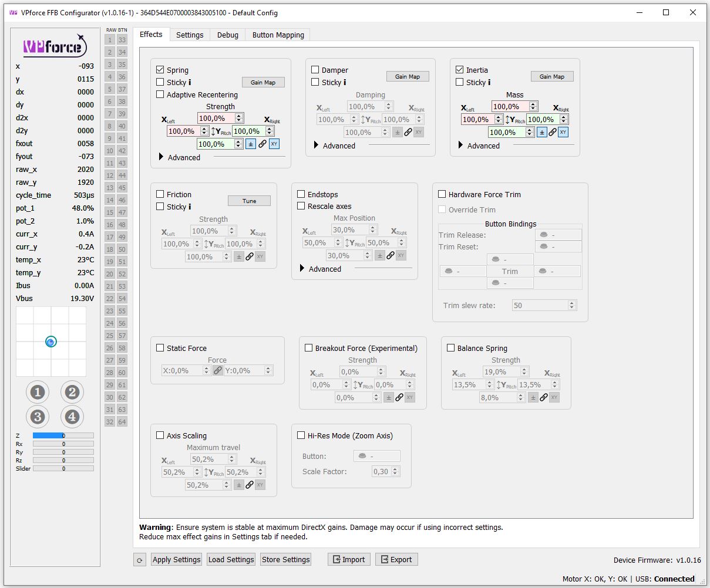710x588 pixels.
Task: Click the Inertia mass link chain icon
Action: coord(553,132)
